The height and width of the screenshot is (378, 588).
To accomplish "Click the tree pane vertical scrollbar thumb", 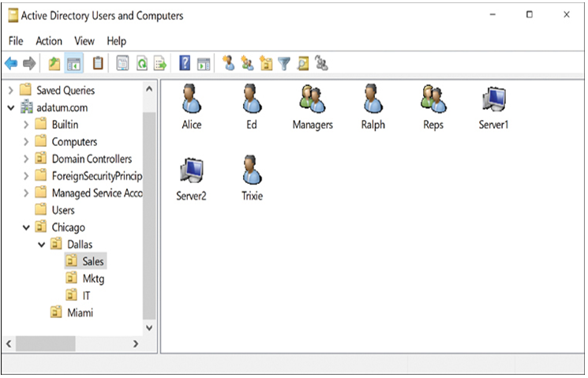I will pyautogui.click(x=149, y=215).
